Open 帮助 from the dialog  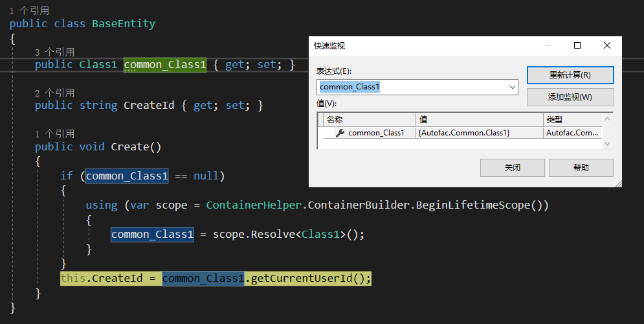tap(581, 168)
